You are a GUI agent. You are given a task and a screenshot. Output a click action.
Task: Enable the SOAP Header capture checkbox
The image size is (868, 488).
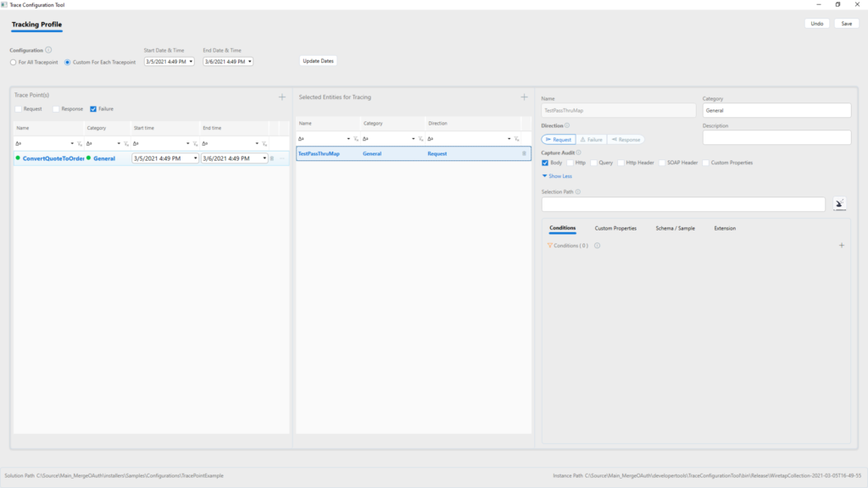click(662, 163)
